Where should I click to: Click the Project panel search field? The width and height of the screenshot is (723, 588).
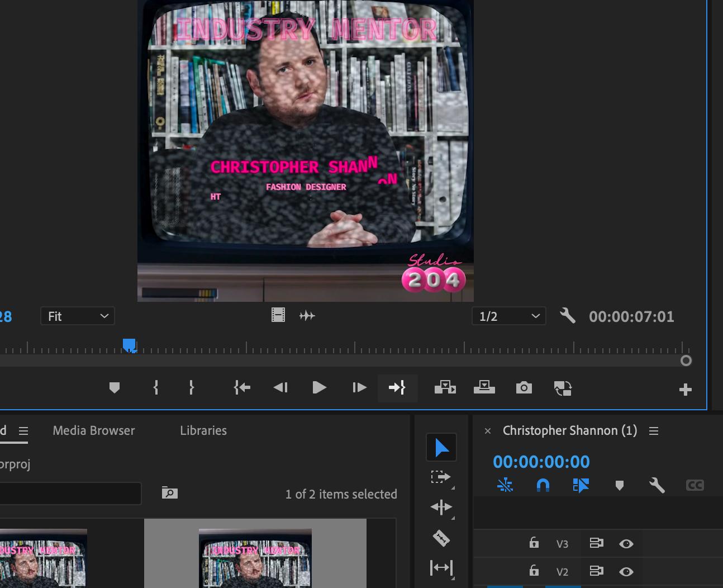[x=70, y=494]
